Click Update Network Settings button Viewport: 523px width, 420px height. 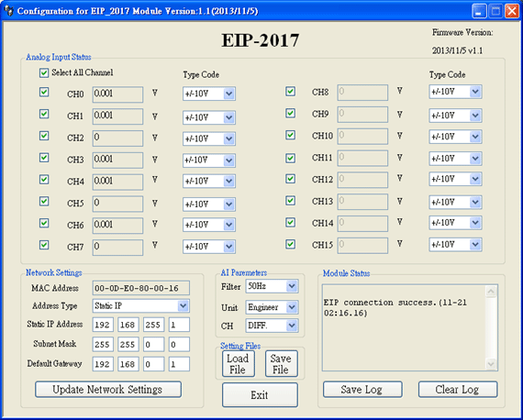108,390
